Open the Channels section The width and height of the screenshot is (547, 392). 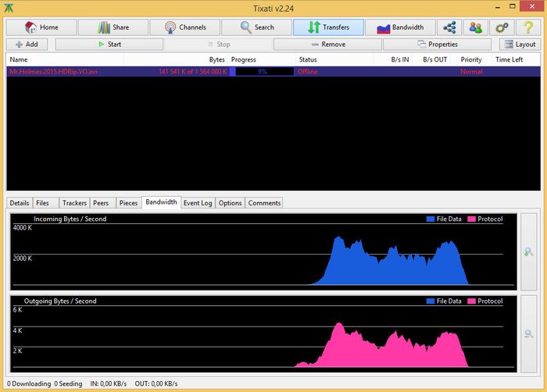185,27
